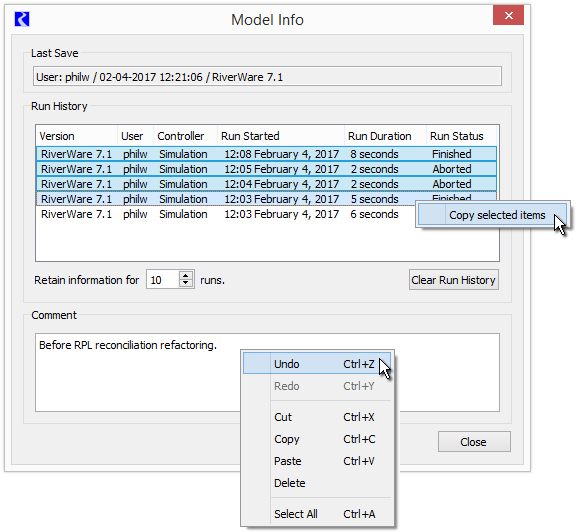This screenshot has height=532, width=576.
Task: Select the run lasting 6 seconds
Action: tap(226, 214)
